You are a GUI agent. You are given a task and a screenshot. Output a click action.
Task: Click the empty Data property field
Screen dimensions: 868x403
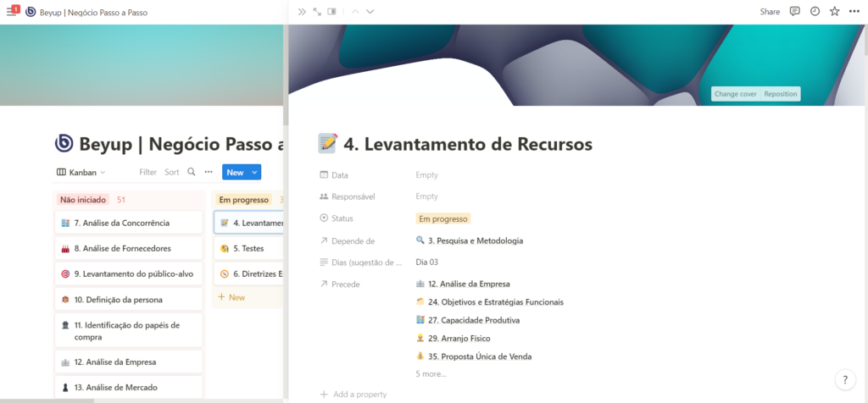point(427,175)
